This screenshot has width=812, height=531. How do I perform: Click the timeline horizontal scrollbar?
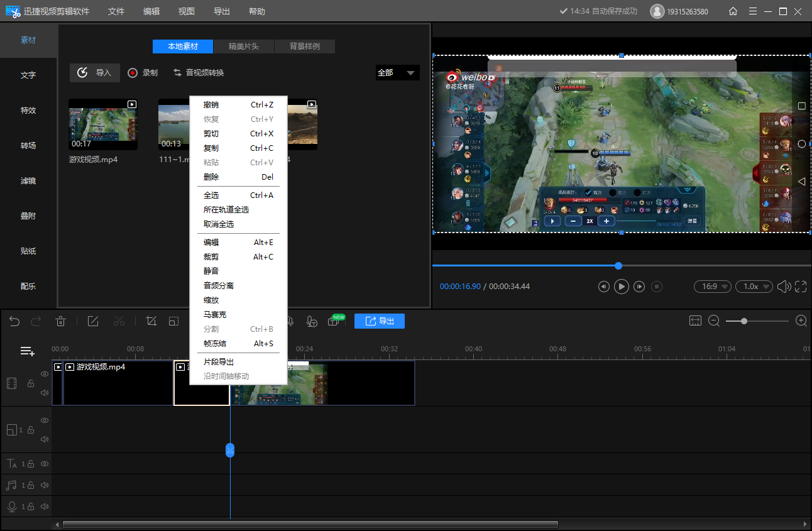[310, 524]
